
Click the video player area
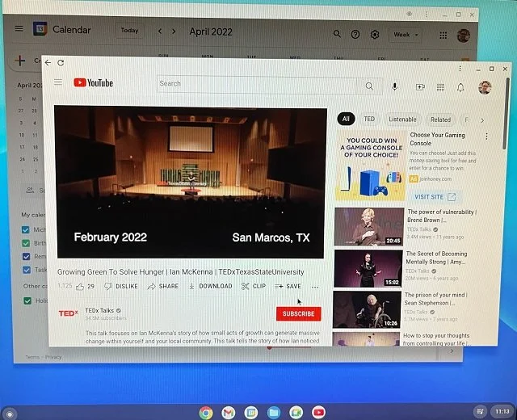[x=191, y=182]
